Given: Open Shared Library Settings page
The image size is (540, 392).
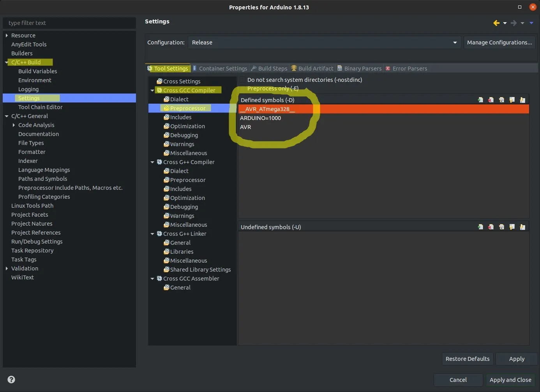Looking at the screenshot, I should coord(197,270).
